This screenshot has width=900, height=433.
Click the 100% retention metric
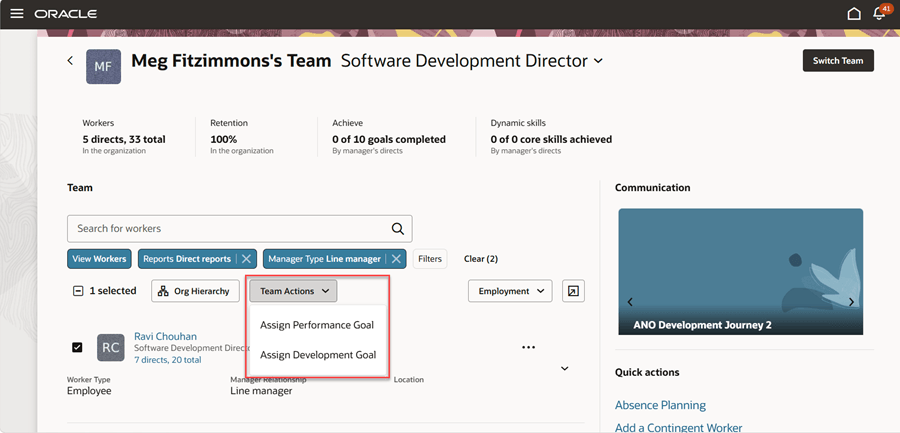point(223,139)
